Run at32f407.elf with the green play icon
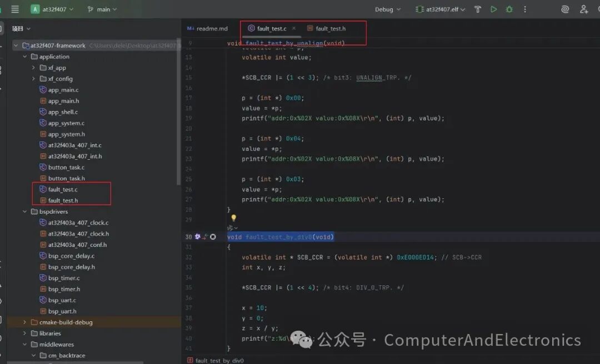The image size is (600, 364). pyautogui.click(x=494, y=9)
